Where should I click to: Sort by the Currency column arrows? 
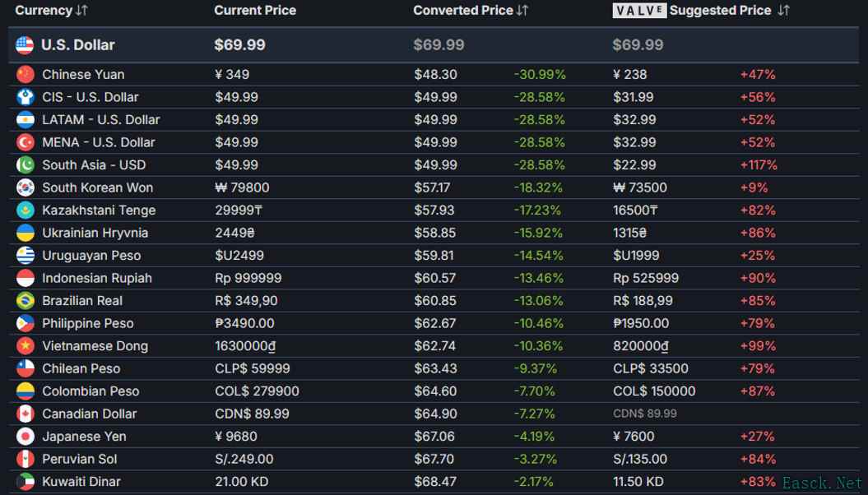tap(81, 11)
